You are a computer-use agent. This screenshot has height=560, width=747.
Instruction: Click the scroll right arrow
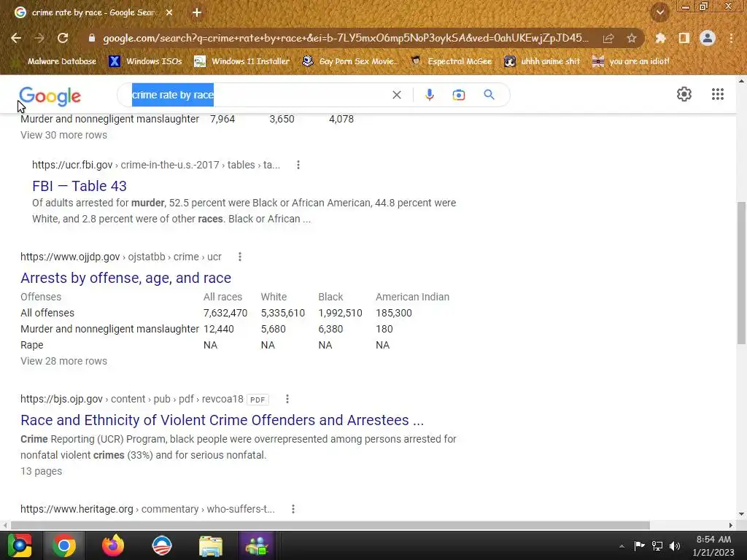pyautogui.click(x=731, y=525)
